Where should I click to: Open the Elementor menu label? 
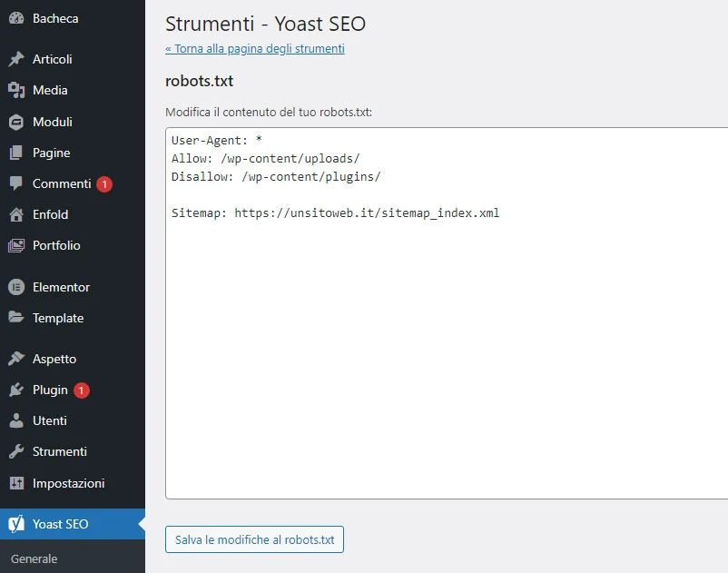pos(61,287)
